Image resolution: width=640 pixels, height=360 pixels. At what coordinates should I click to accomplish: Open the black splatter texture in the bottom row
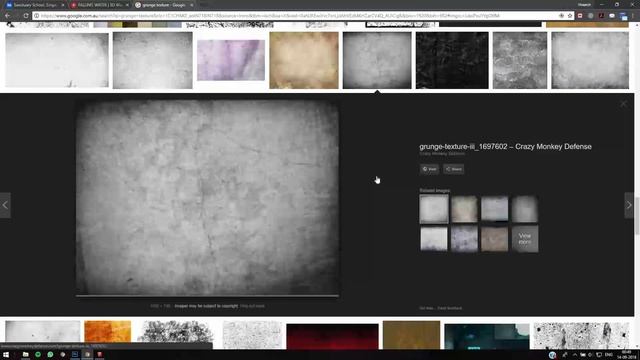[582, 336]
